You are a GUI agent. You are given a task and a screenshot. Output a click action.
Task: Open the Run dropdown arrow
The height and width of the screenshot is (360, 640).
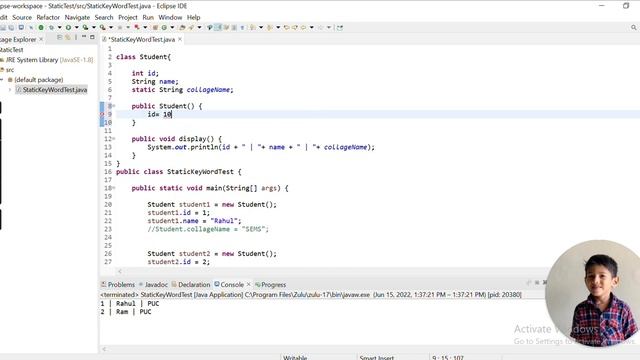pos(76,27)
